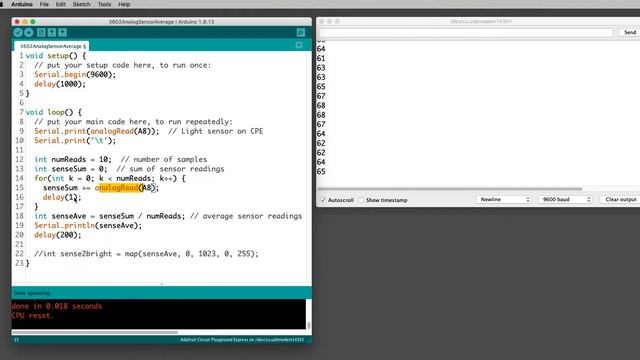Image resolution: width=640 pixels, height=360 pixels.
Task: Click the 'void loop()' line
Action: pos(53,112)
